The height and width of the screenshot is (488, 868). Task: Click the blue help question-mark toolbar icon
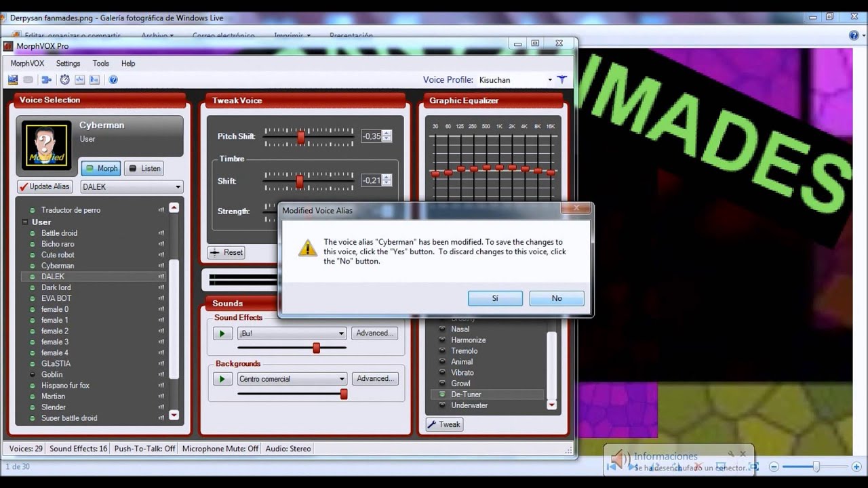coord(113,80)
